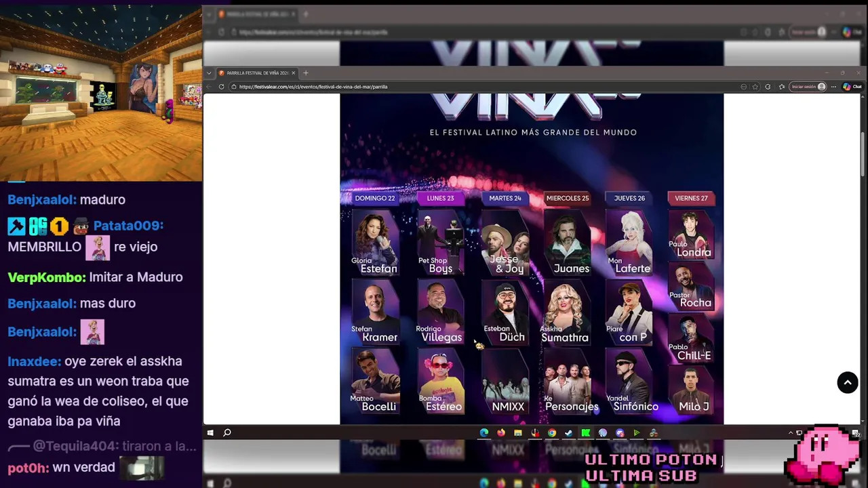Click Patata009 username in chat

tap(128, 226)
